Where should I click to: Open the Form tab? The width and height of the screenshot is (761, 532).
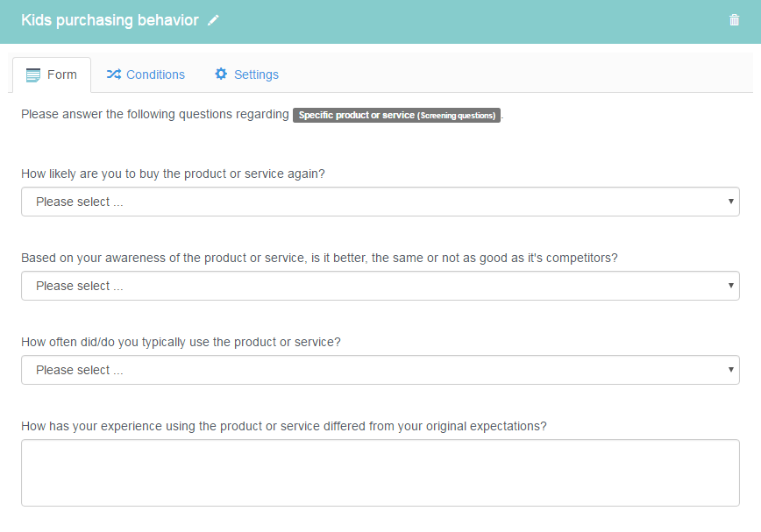[52, 74]
